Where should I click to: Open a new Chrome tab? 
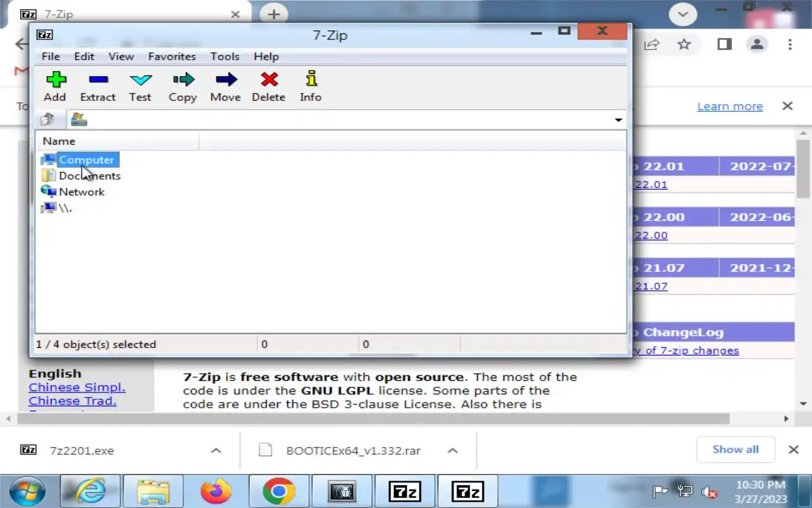273,14
